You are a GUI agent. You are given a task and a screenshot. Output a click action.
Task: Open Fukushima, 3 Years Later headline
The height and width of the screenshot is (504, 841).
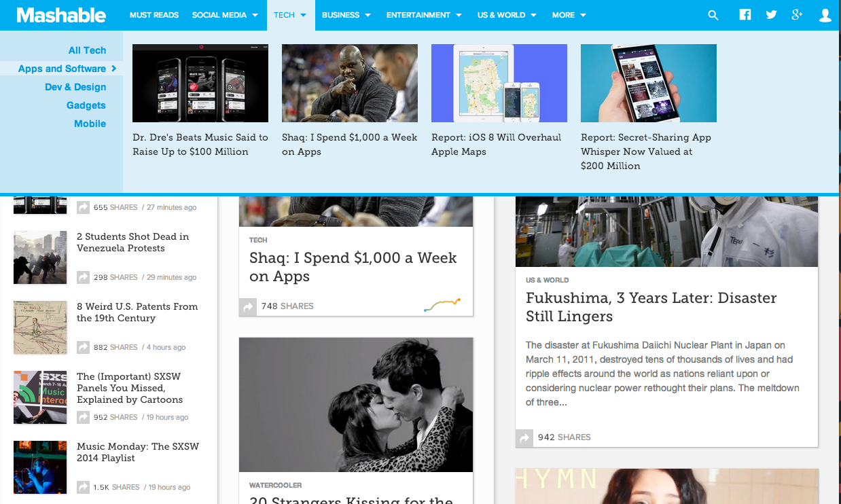tap(651, 307)
